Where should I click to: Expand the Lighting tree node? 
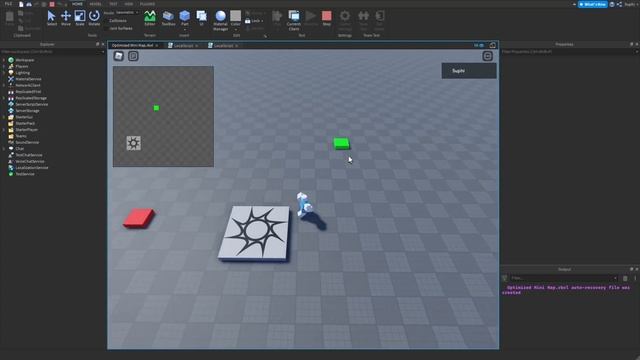pyautogui.click(x=4, y=73)
